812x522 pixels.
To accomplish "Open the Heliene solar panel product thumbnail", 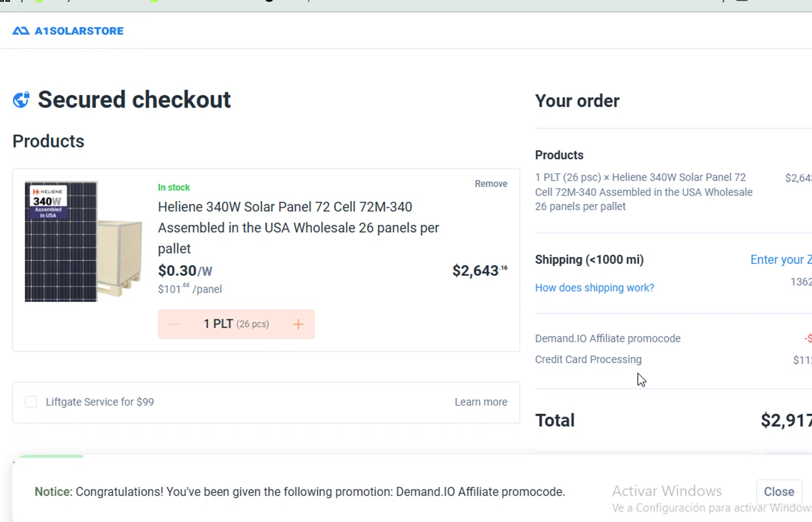I will click(x=83, y=241).
